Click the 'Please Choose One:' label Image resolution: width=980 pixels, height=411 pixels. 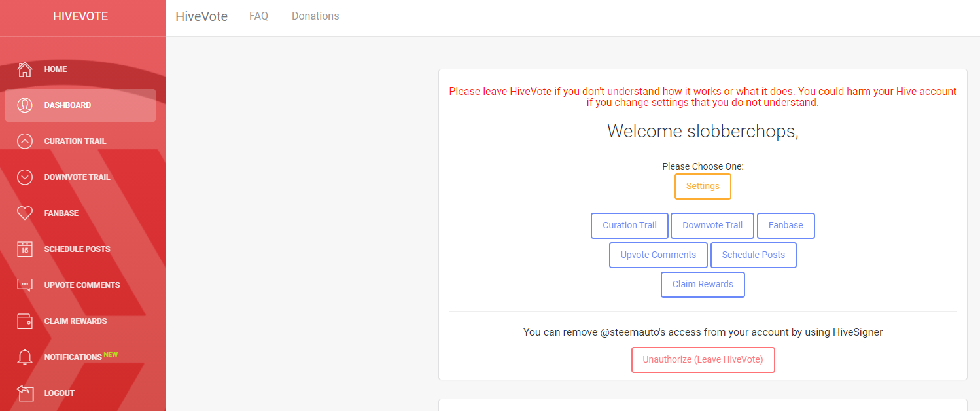(703, 167)
